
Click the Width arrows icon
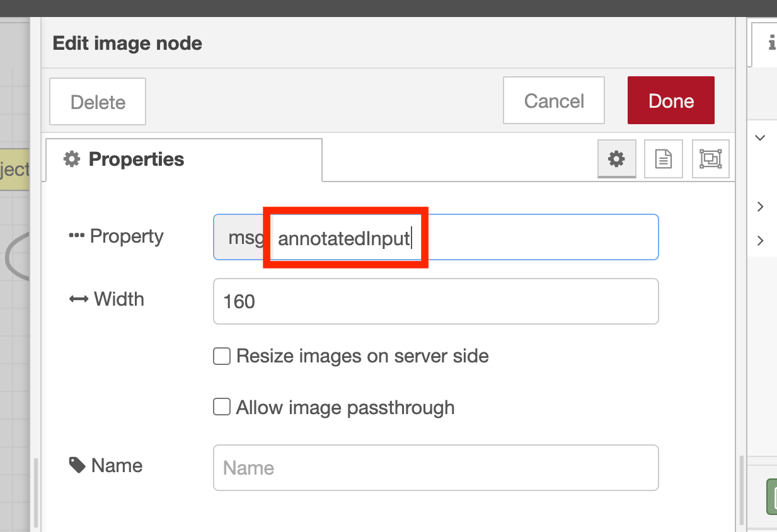pyautogui.click(x=78, y=299)
